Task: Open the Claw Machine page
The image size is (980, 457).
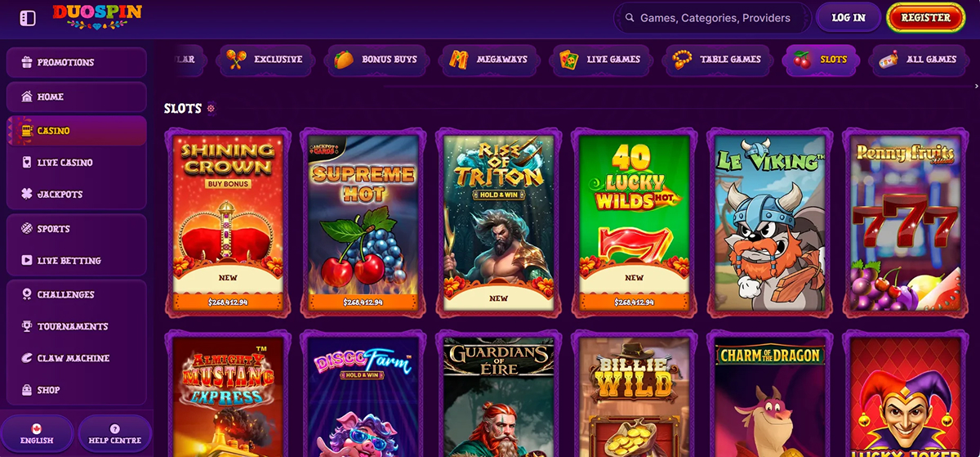Action: tap(77, 358)
